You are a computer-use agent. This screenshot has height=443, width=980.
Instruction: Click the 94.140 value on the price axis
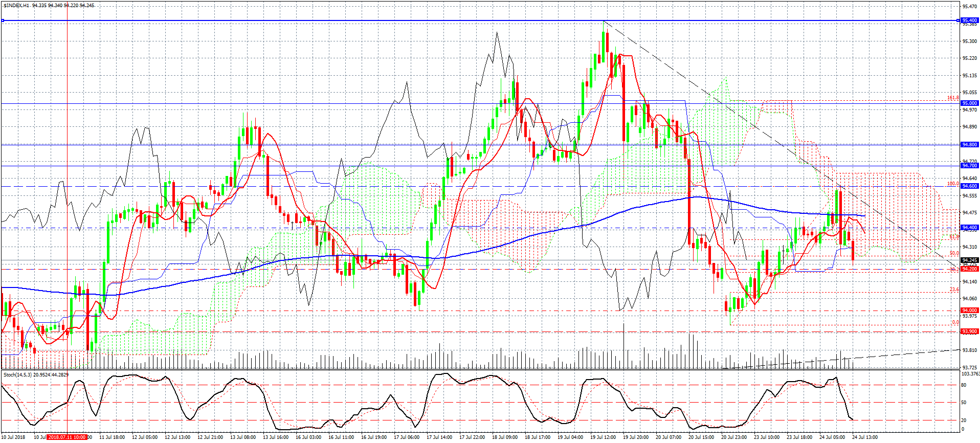(969, 282)
